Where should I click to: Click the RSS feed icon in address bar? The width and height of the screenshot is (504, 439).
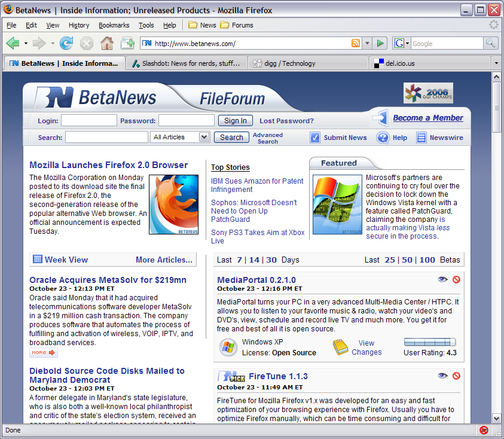pos(356,43)
